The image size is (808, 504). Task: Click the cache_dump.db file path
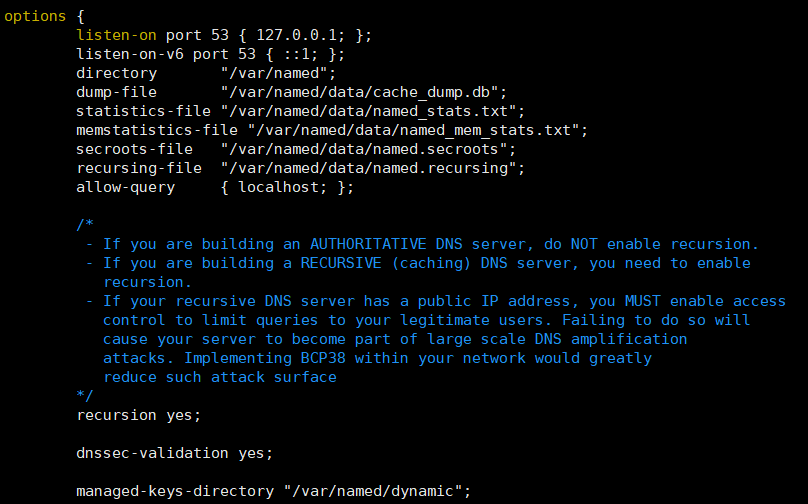[359, 92]
